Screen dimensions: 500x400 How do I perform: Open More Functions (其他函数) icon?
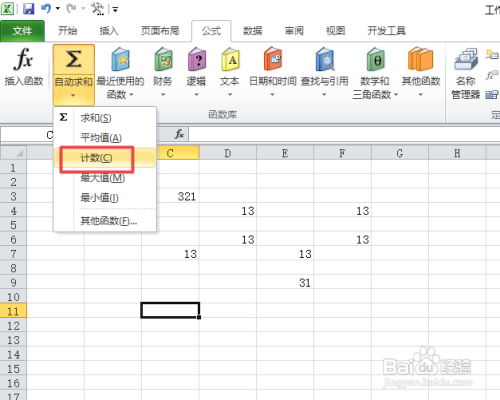(x=421, y=59)
